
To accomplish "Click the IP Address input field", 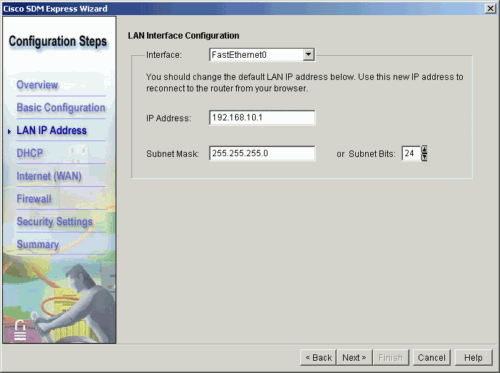I will [x=262, y=118].
